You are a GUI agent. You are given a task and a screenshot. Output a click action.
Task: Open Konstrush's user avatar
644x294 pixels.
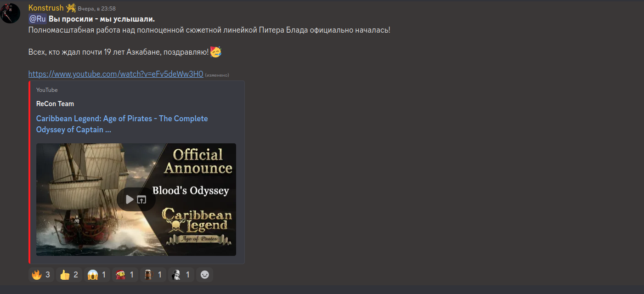(10, 13)
